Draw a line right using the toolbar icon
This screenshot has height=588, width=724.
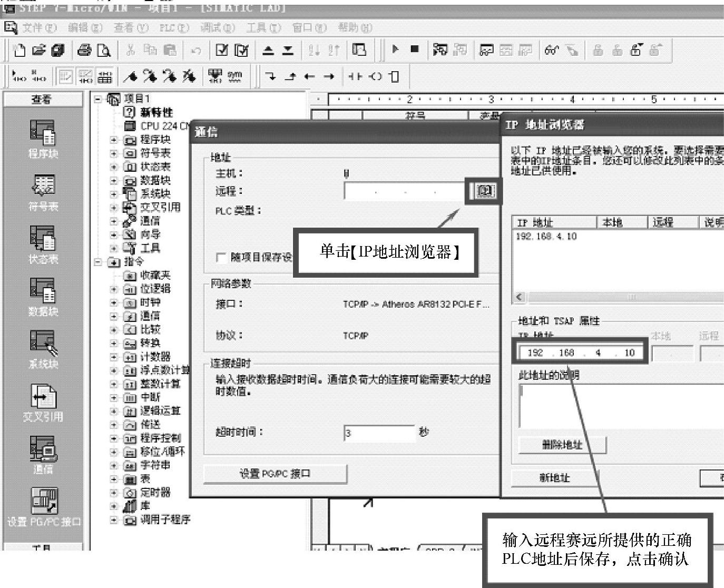pyautogui.click(x=329, y=76)
